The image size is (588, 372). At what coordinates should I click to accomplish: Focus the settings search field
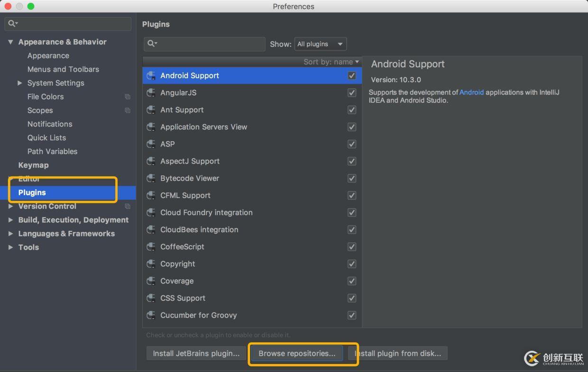pos(68,24)
